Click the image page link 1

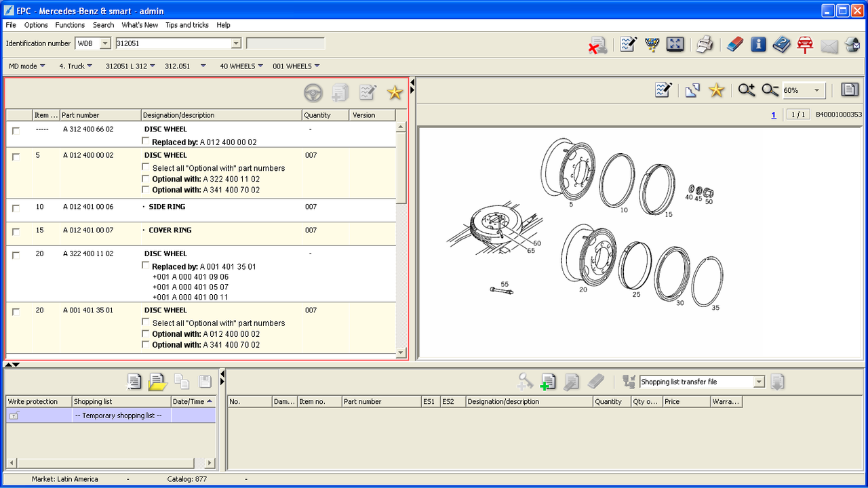point(774,115)
